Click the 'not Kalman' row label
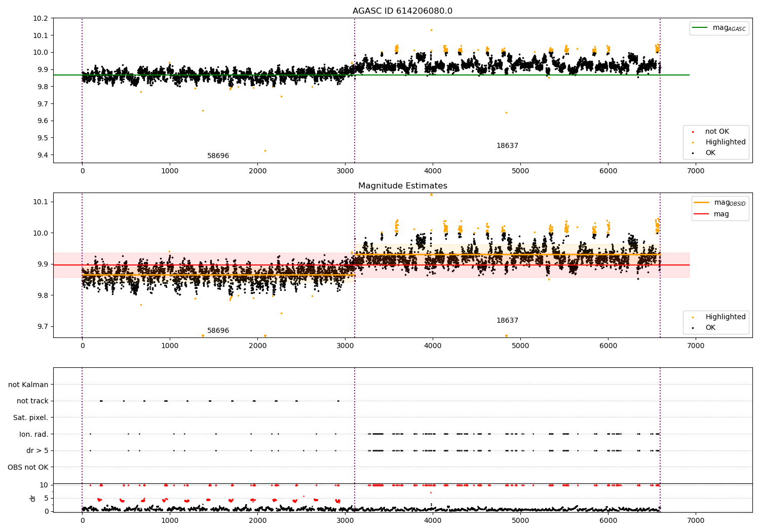 (28, 385)
